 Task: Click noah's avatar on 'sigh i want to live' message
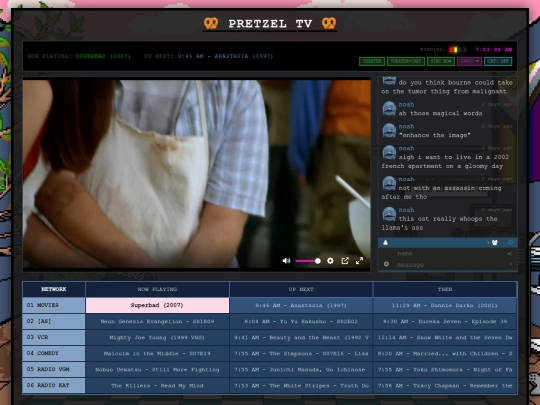click(x=389, y=152)
